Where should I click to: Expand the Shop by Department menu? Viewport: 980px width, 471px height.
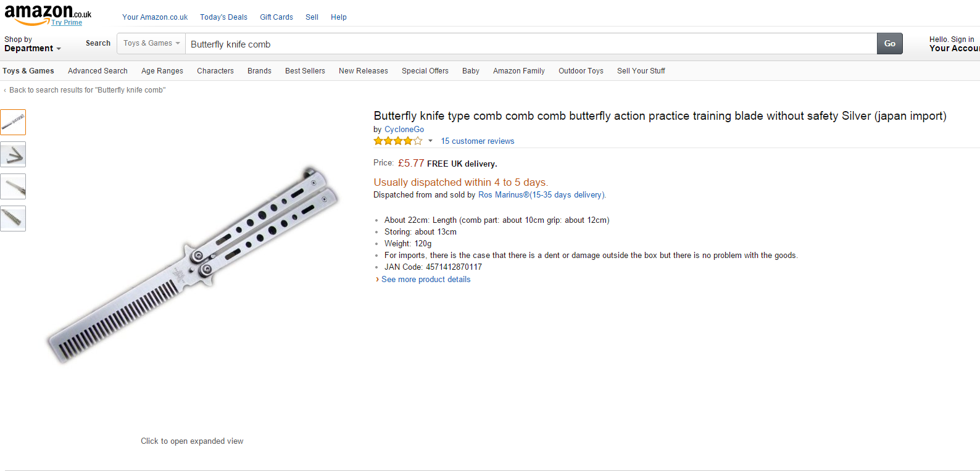click(32, 44)
